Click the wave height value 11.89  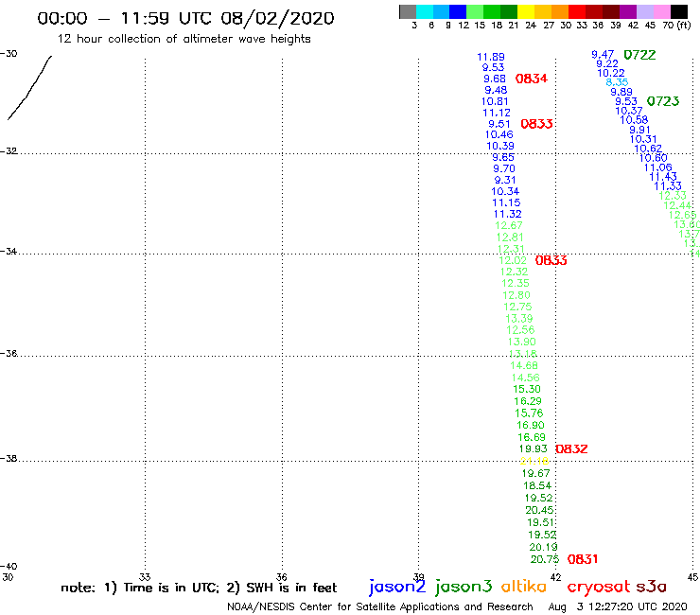491,57
